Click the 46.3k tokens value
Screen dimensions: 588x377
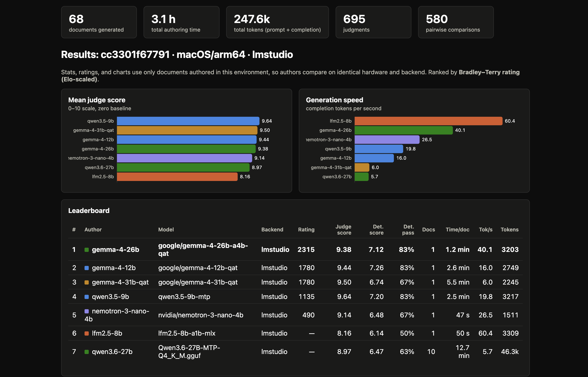point(510,352)
